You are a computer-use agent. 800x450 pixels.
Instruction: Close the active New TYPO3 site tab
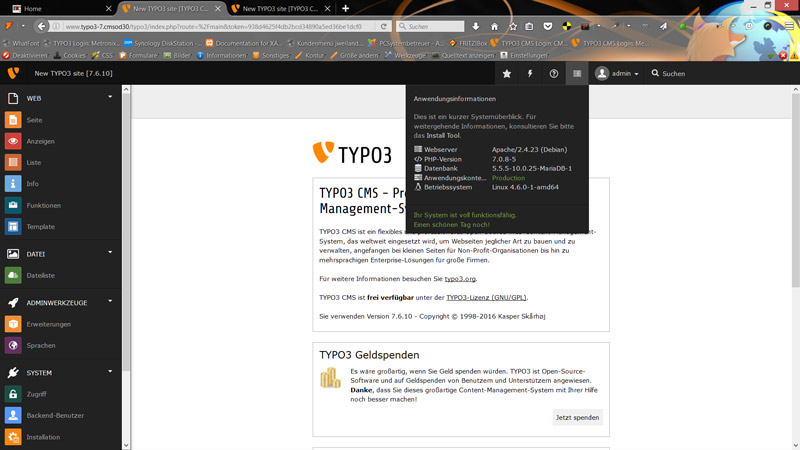coord(218,8)
